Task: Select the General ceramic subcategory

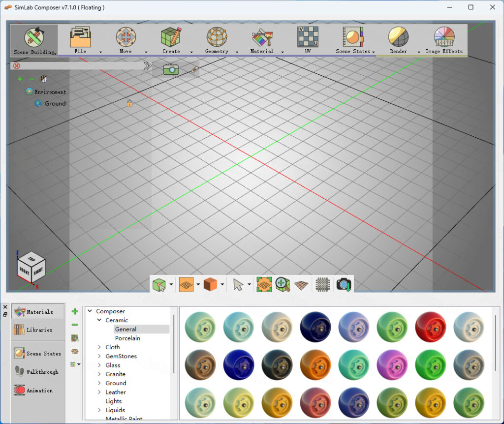Action: 126,329
